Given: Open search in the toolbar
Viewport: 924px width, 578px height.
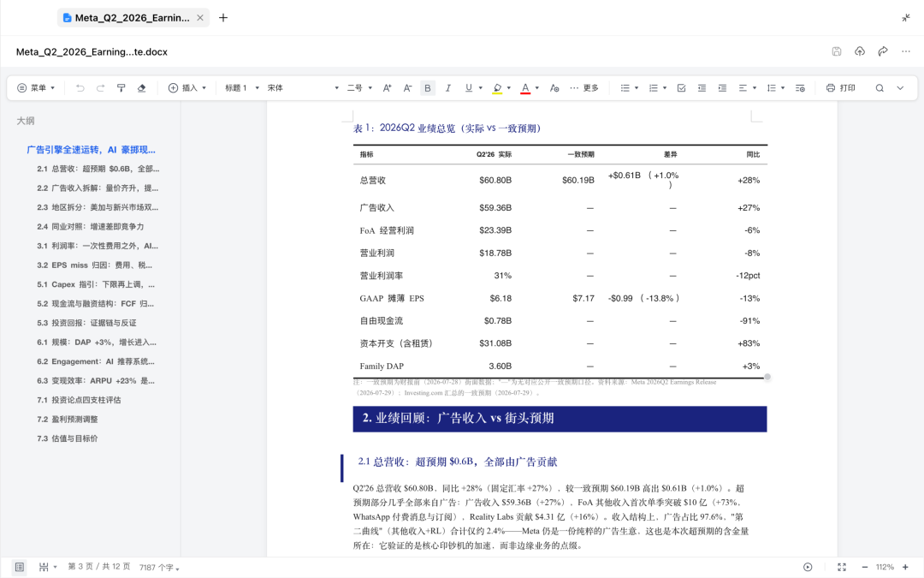Looking at the screenshot, I should pyautogui.click(x=880, y=88).
